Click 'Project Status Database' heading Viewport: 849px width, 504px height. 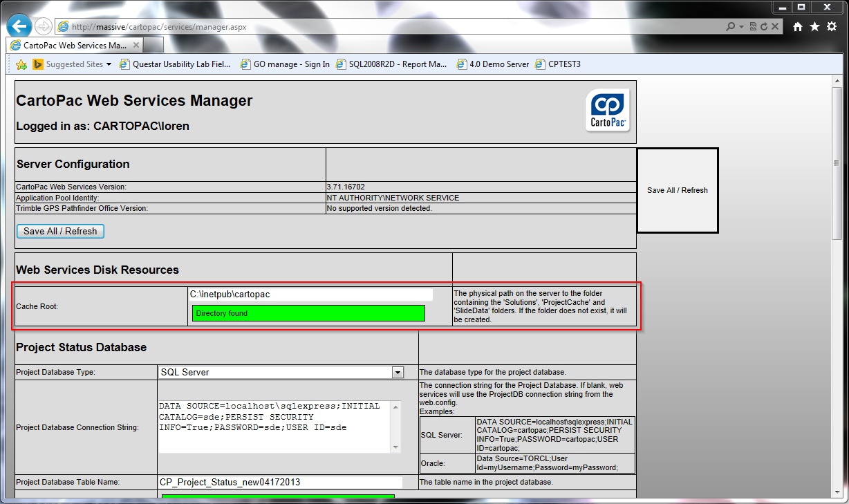coord(82,347)
